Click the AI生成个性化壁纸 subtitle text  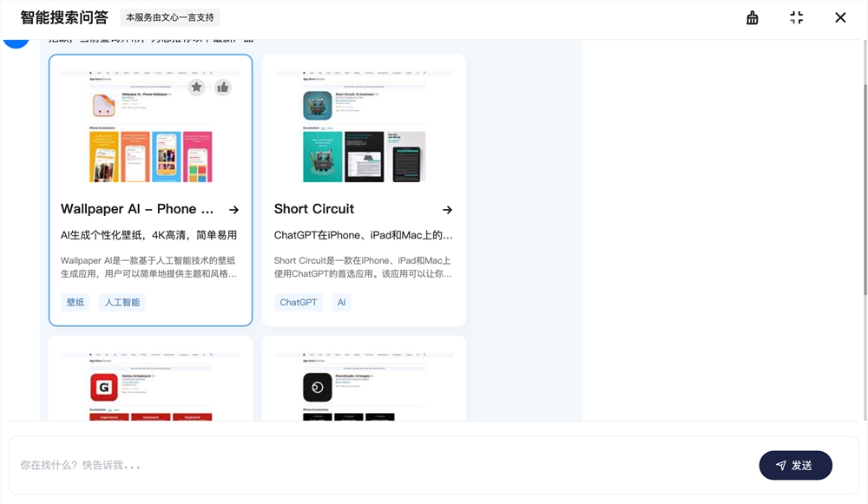tap(148, 235)
